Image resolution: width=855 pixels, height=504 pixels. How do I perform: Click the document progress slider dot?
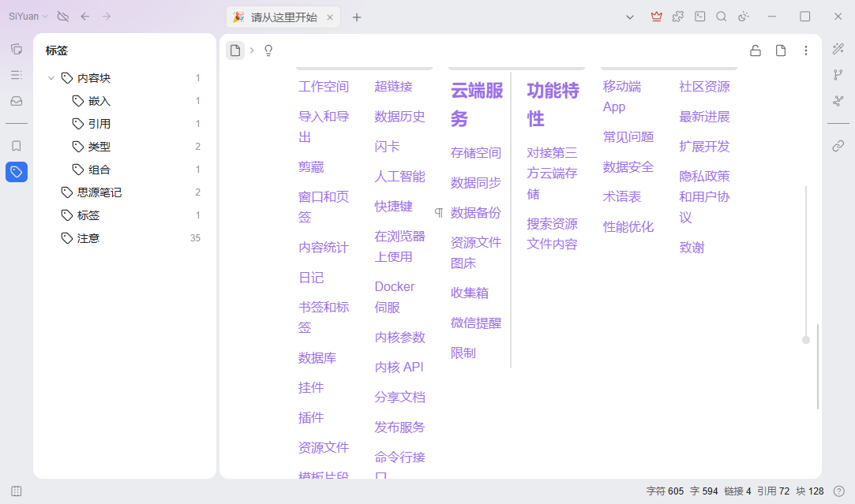pos(806,340)
